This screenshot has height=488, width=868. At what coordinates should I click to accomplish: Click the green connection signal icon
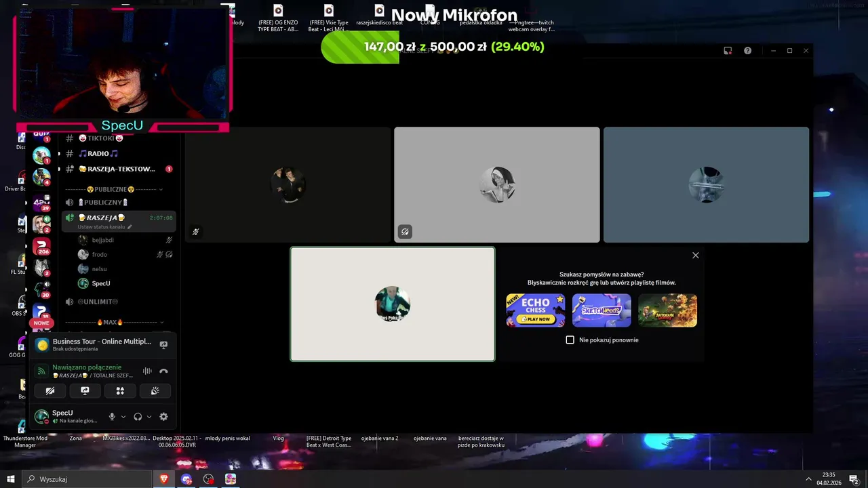[x=41, y=371]
